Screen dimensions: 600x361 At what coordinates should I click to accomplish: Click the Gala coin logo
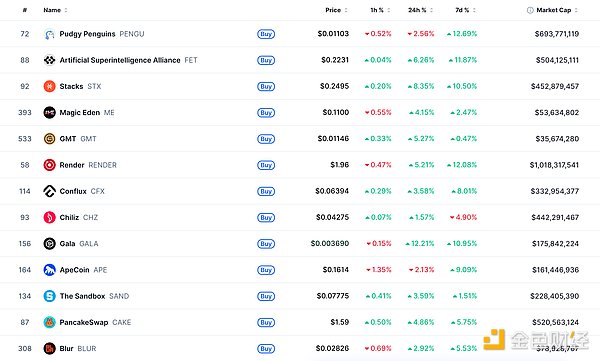click(x=49, y=243)
